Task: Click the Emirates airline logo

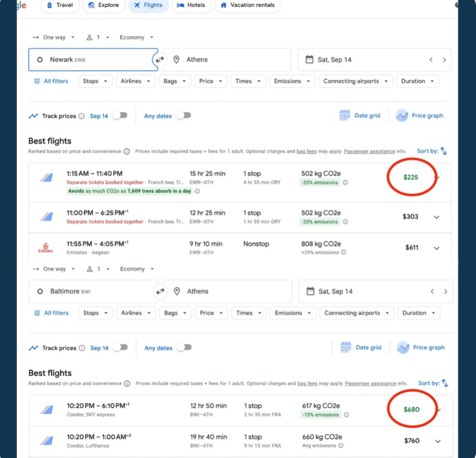Action: 45,248
